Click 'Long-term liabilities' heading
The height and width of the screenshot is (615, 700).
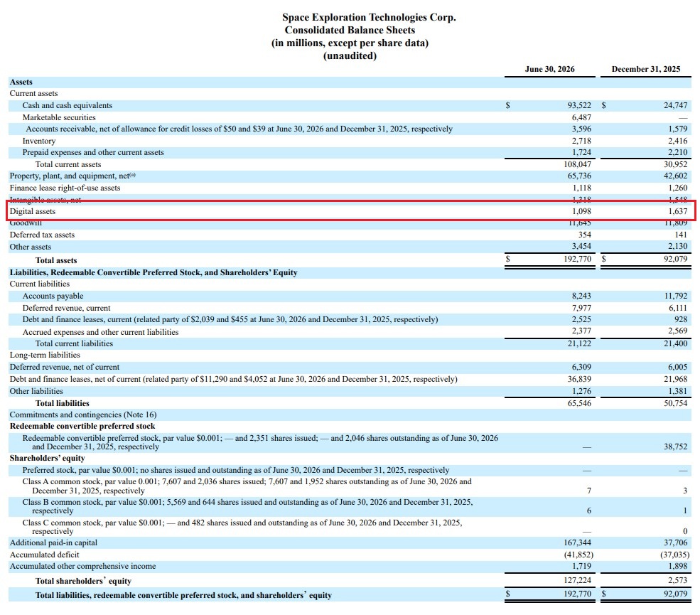pos(45,355)
